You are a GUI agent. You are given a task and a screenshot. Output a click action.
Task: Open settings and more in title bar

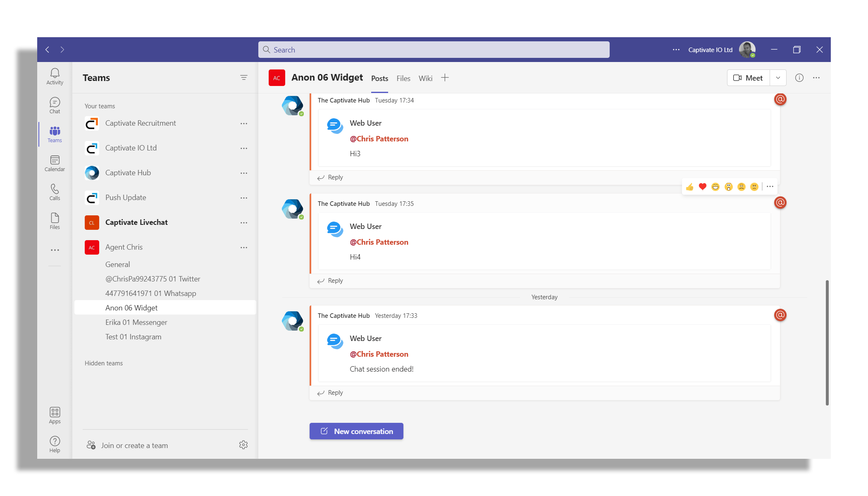(676, 50)
